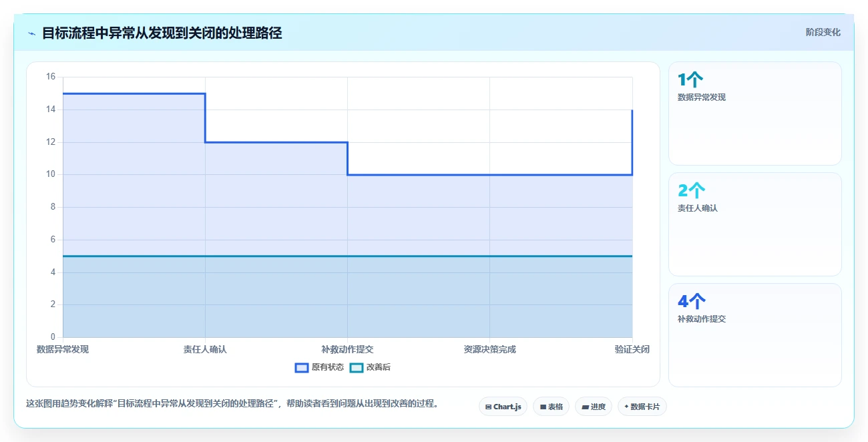Click the 资源决策完成 x-axis label
The height and width of the screenshot is (442, 868).
(x=489, y=349)
